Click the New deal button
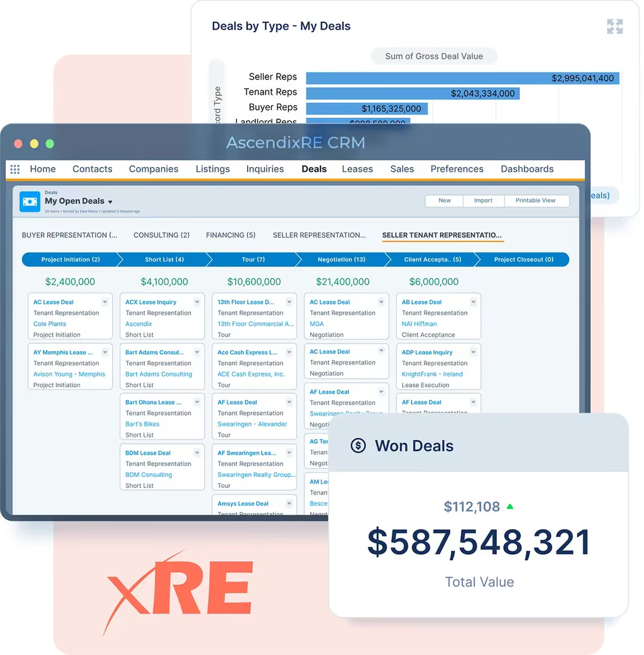This screenshot has height=655, width=644. point(444,200)
